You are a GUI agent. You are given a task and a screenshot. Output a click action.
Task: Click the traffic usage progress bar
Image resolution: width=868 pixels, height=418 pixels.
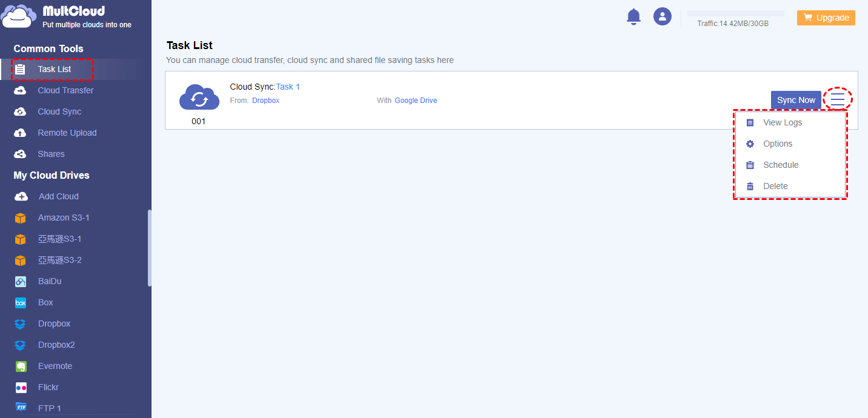pyautogui.click(x=736, y=13)
